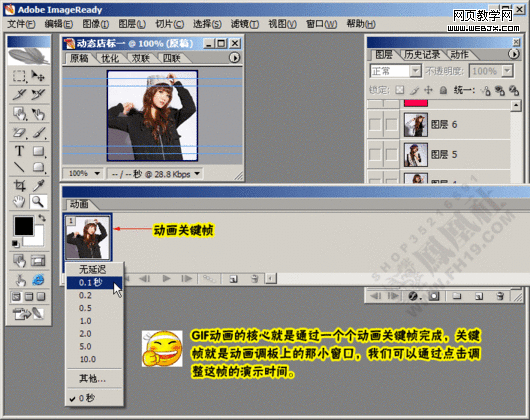Reset to default colors icon
Viewport: 530px width, 420px height.
point(15,243)
